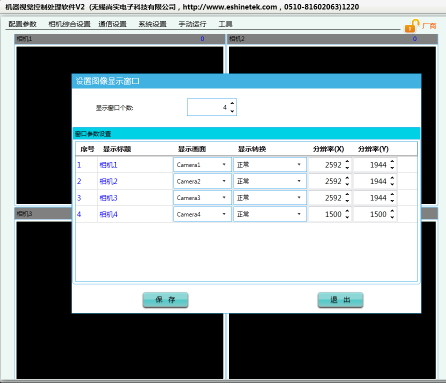Open the 通信设置 menu
Image resolution: width=446 pixels, height=383 pixels.
click(x=112, y=24)
